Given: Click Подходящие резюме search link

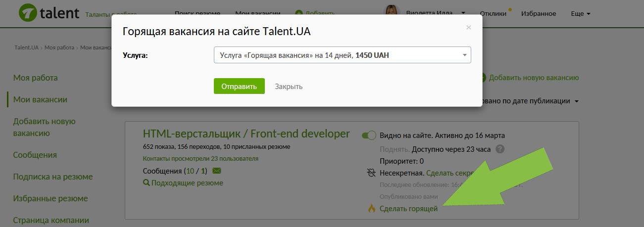Looking at the screenshot, I should [187, 183].
